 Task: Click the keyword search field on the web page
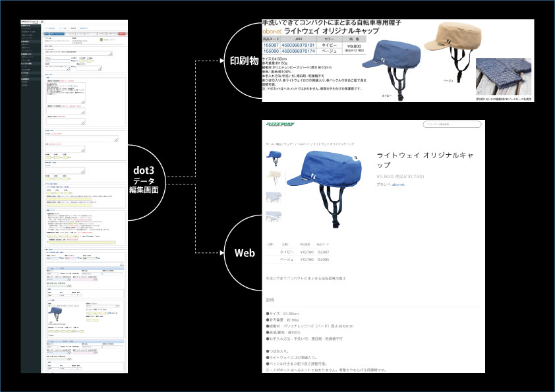pyautogui.click(x=452, y=124)
